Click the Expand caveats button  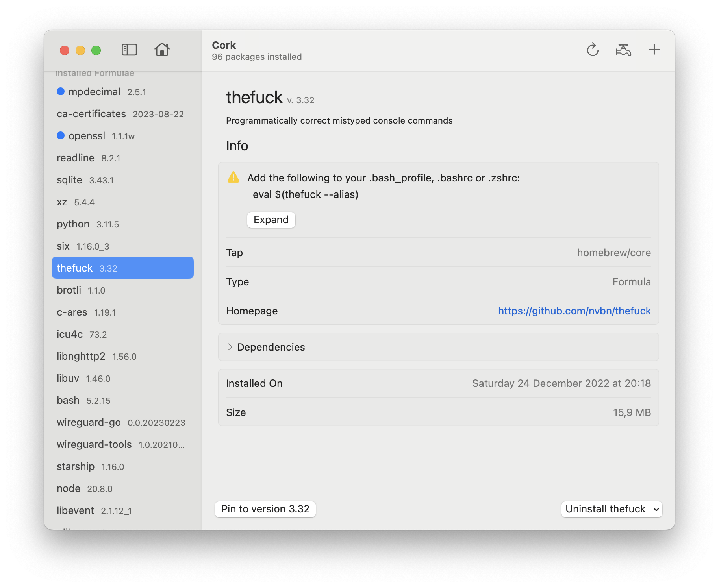[271, 220]
